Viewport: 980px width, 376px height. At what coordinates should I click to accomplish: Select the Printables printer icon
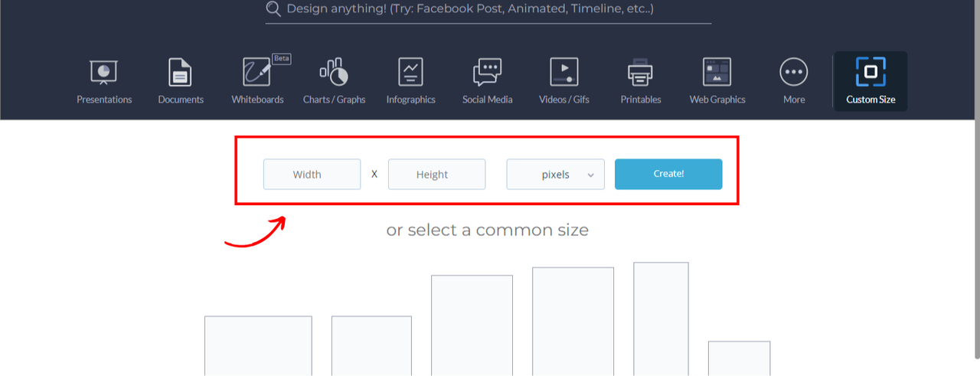click(x=640, y=73)
